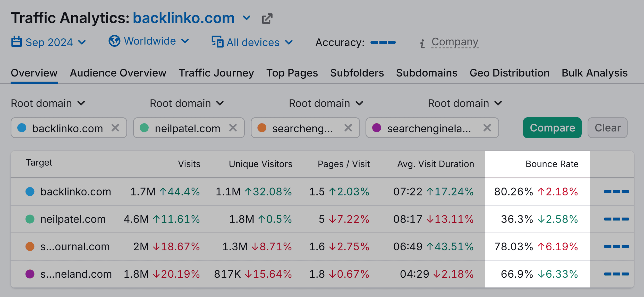This screenshot has height=297, width=644.
Task: Select s...ournal.com in the table's Target column
Action: pyautogui.click(x=75, y=246)
